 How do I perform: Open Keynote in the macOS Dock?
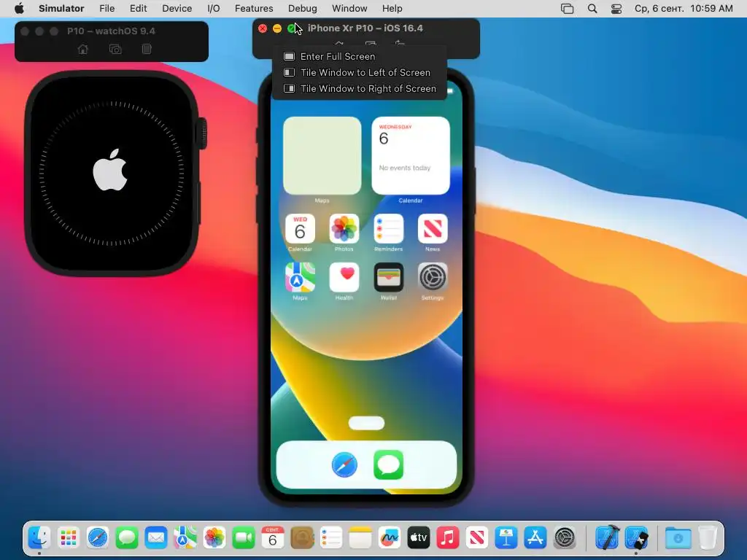point(506,538)
